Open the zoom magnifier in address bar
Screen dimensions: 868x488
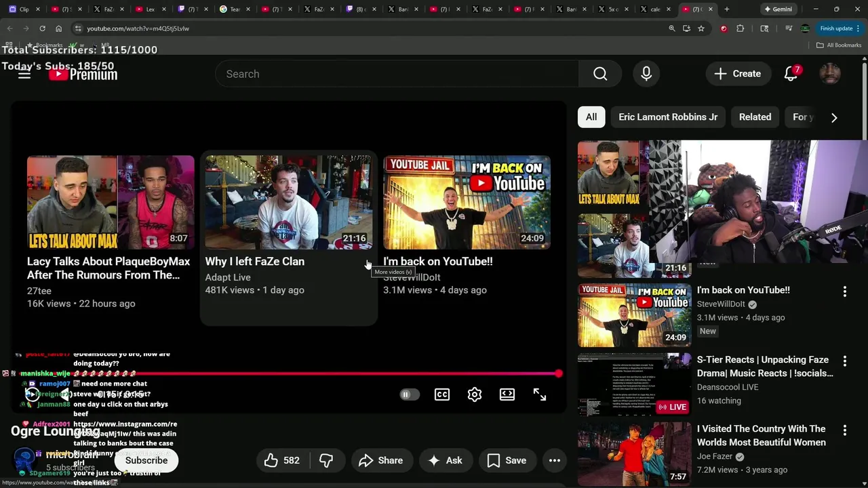tap(672, 28)
